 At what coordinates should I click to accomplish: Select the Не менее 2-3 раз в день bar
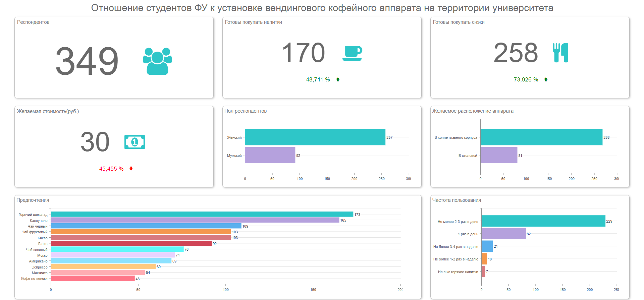pos(543,221)
